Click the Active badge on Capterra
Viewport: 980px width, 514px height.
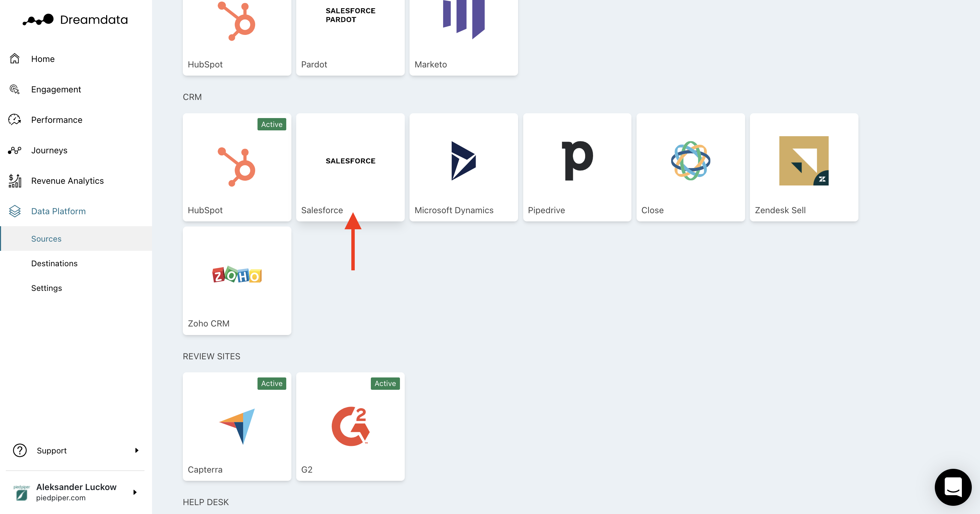coord(272,384)
